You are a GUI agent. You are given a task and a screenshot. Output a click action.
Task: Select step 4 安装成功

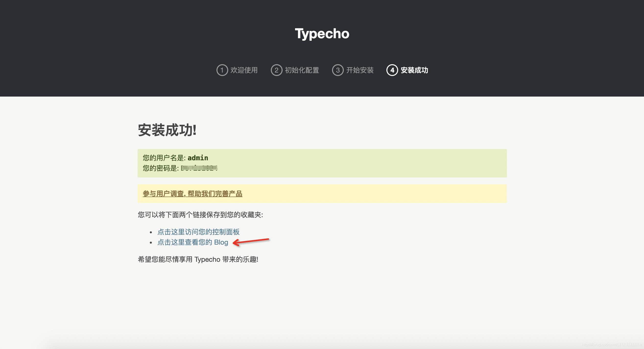[407, 70]
